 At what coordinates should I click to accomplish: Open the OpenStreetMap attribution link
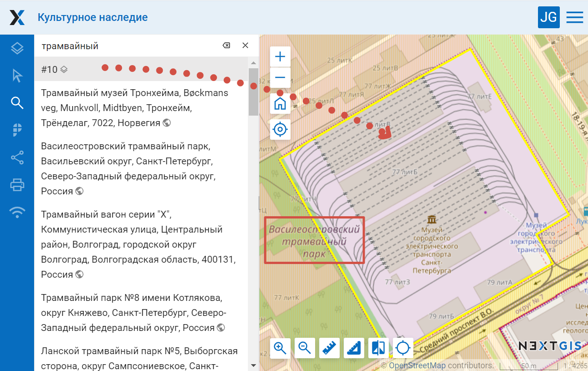tap(417, 366)
